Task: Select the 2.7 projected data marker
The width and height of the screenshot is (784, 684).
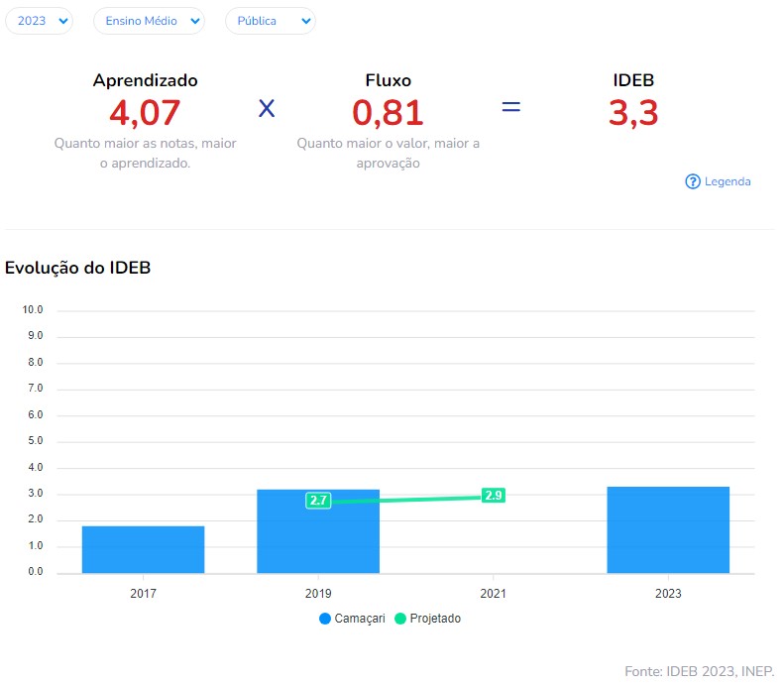Action: [318, 501]
